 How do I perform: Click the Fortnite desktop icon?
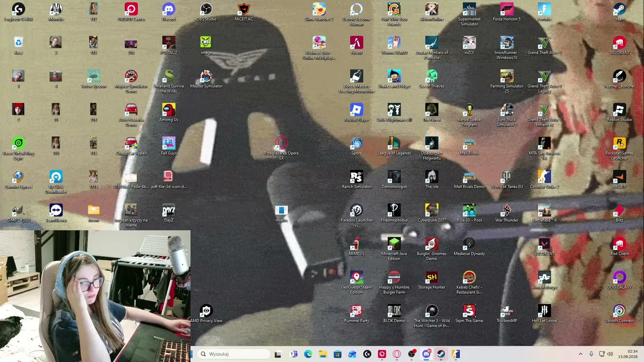[x=544, y=12]
